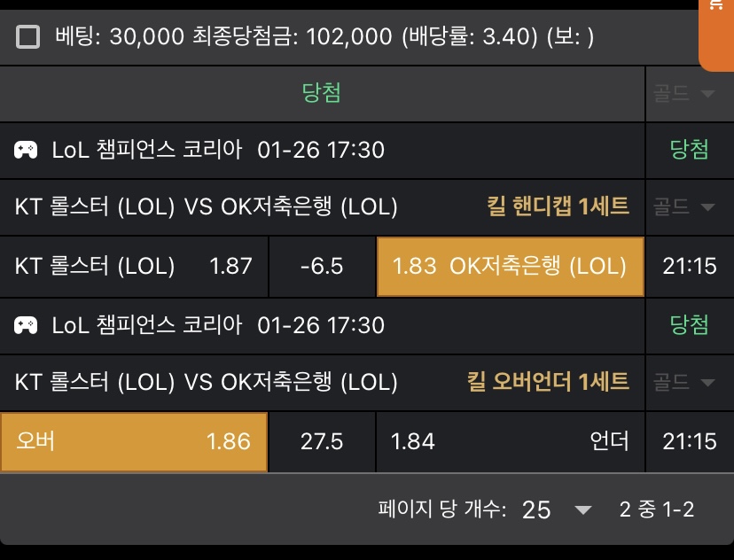Click the 21:15 time in the 킬 핸디캡 odds row
Screen dimensions: 734x560
pos(690,266)
